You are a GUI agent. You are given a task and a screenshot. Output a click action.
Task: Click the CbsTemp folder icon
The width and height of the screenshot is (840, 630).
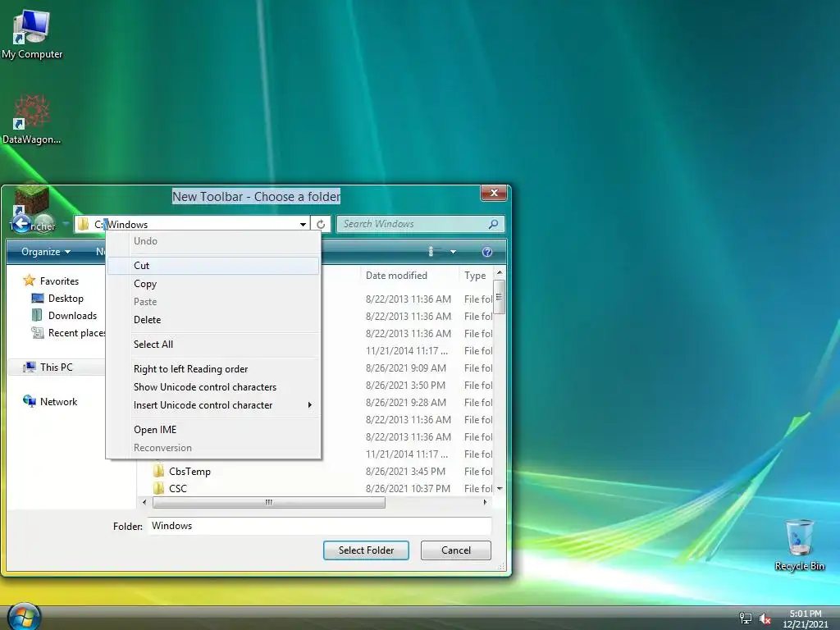coord(158,472)
